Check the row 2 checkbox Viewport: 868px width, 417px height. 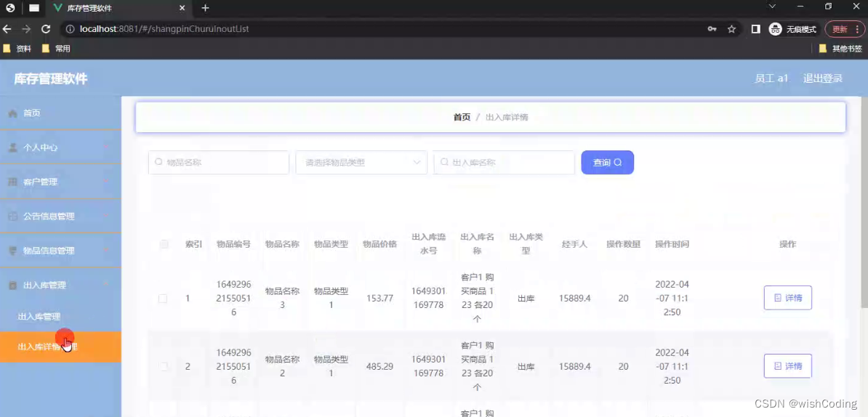(x=163, y=366)
